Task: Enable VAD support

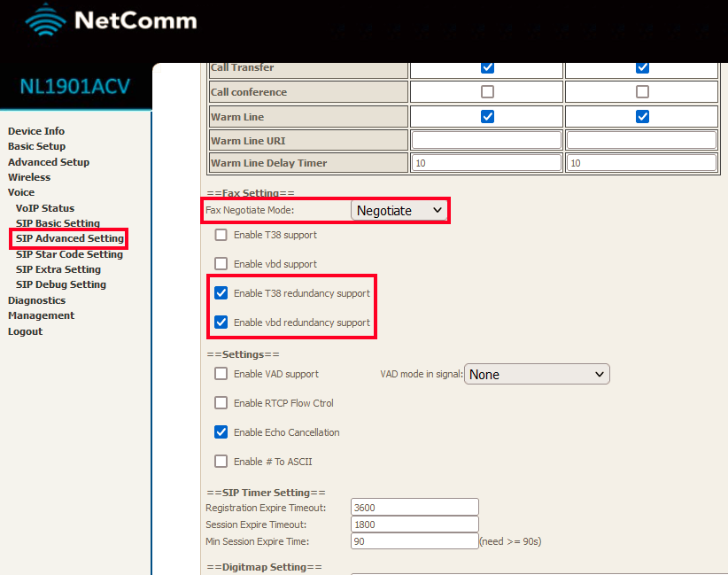Action: click(221, 374)
